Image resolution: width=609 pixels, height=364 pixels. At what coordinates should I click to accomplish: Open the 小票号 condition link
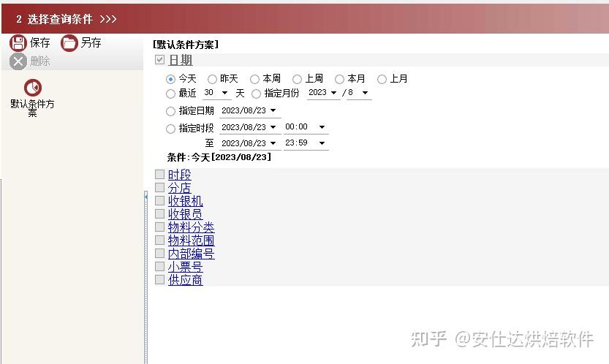coord(185,267)
